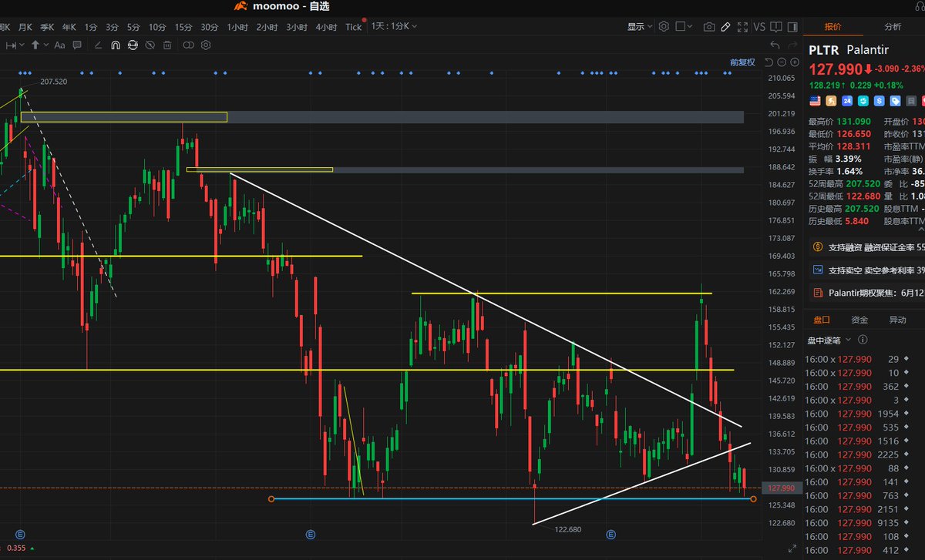Click the yellow lightning badge under price
Viewport: 925px width, 560px height.
click(831, 101)
